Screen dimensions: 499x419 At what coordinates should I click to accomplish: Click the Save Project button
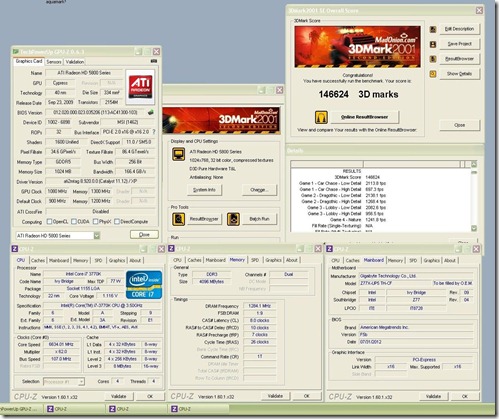460,44
